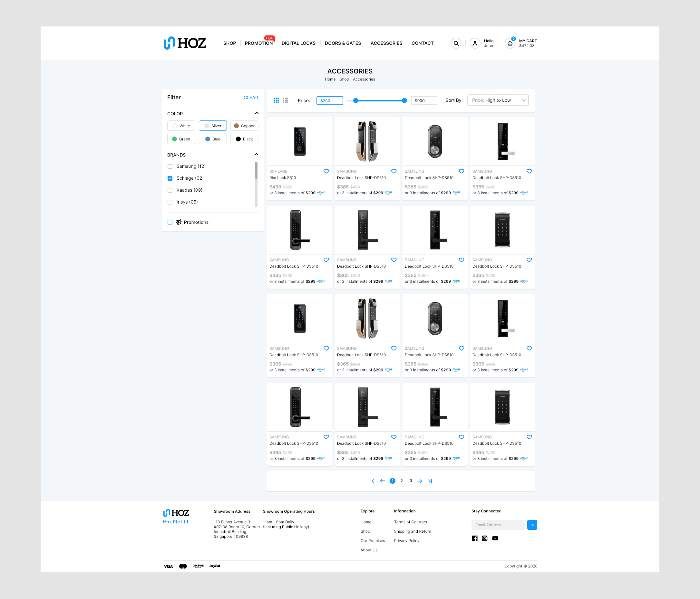The width and height of the screenshot is (700, 599).
Task: Go to page 2 of results
Action: coord(401,481)
